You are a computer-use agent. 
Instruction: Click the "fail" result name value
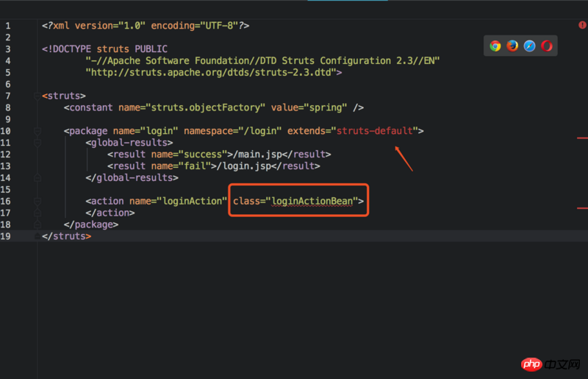click(x=195, y=166)
